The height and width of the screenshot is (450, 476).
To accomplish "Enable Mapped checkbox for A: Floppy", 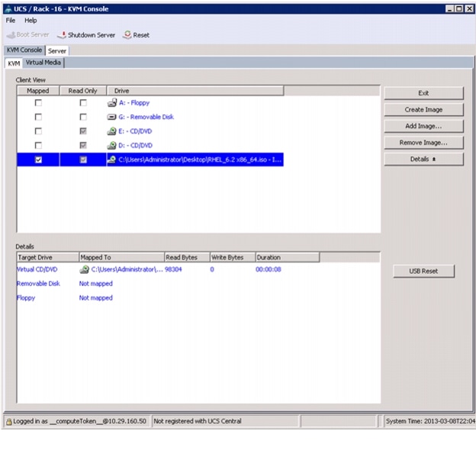I will coord(38,103).
